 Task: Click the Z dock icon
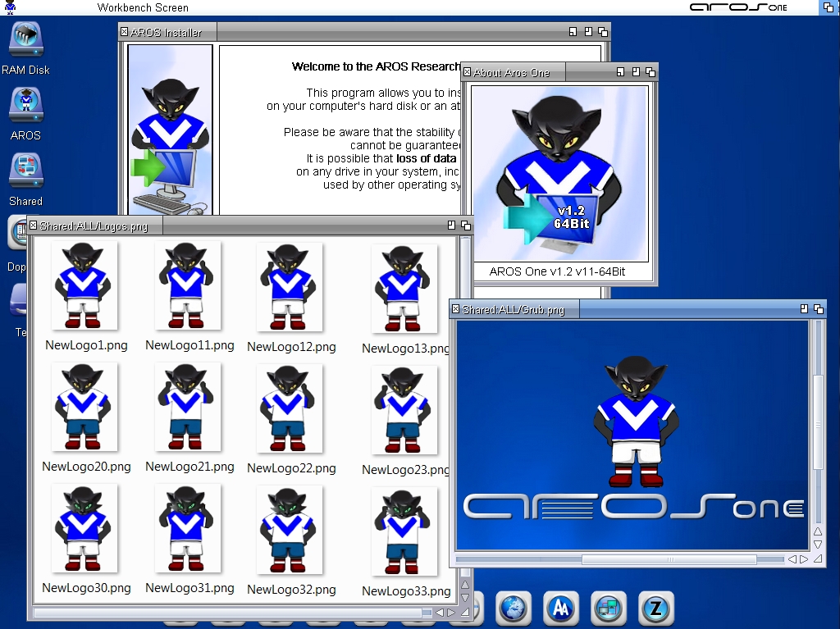pyautogui.click(x=656, y=608)
